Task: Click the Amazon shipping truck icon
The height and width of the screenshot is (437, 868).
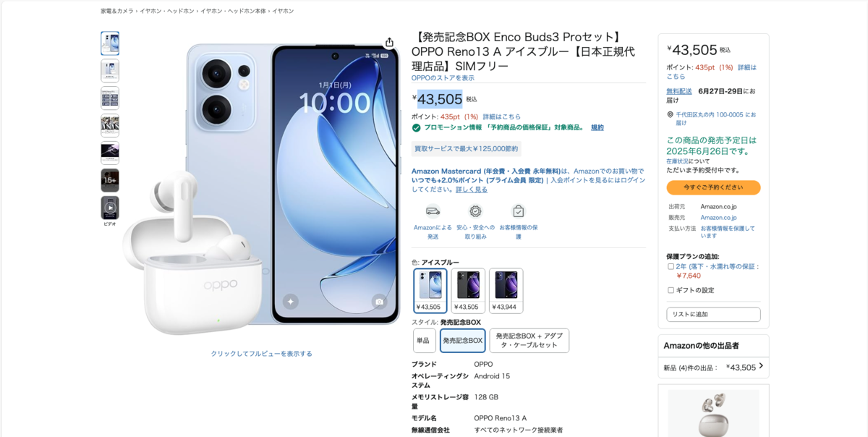Action: click(433, 211)
